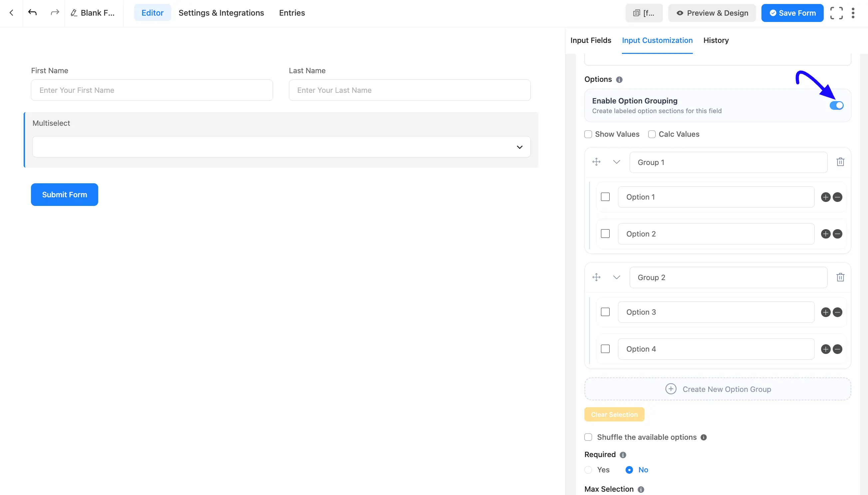This screenshot has height=495, width=868.
Task: Open Settings & Integrations tab
Action: [x=221, y=13]
